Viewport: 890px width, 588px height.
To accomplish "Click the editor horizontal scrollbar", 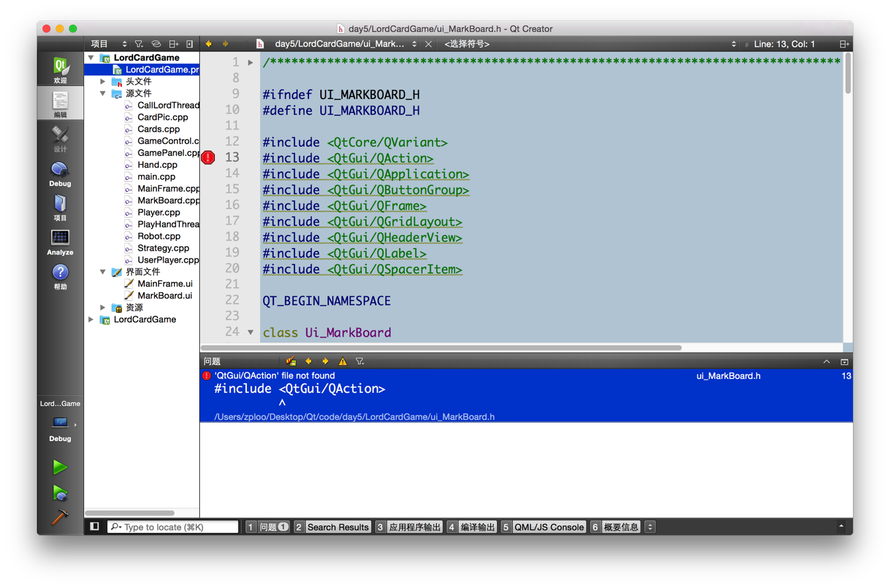I will (x=441, y=347).
